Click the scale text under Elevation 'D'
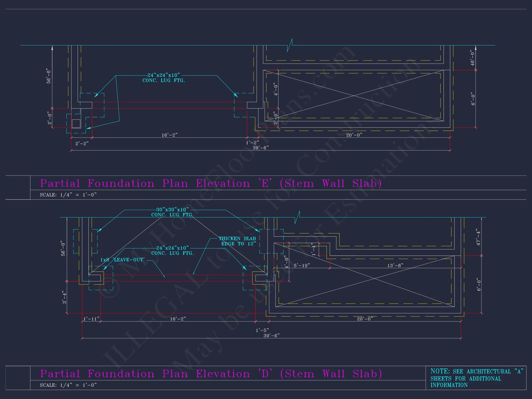The image size is (532, 399). pos(68,385)
